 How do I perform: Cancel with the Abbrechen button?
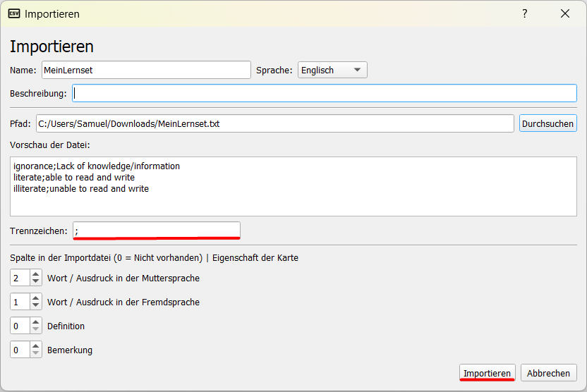pyautogui.click(x=552, y=373)
